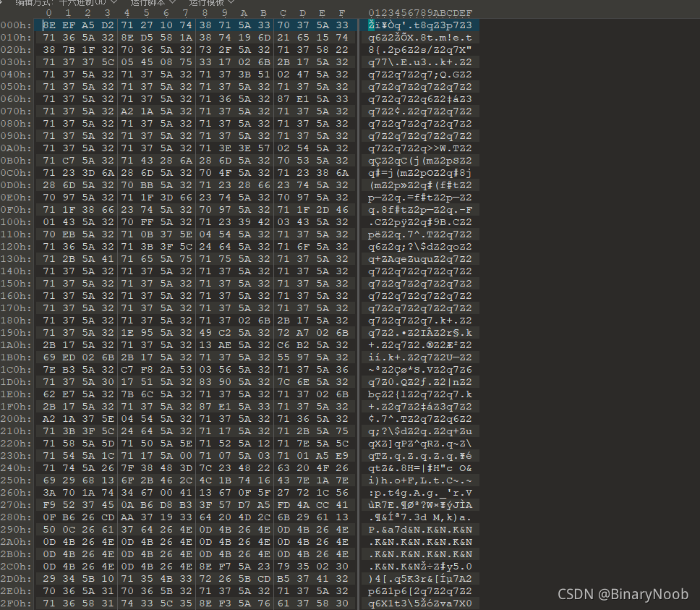Click the address label 000h:
The height and width of the screenshot is (610, 700).
[16, 25]
